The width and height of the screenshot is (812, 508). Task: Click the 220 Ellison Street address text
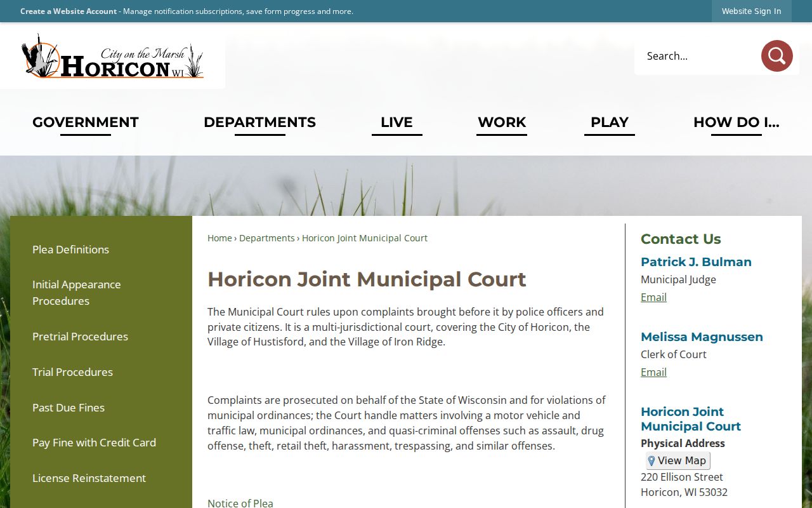pyautogui.click(x=682, y=477)
